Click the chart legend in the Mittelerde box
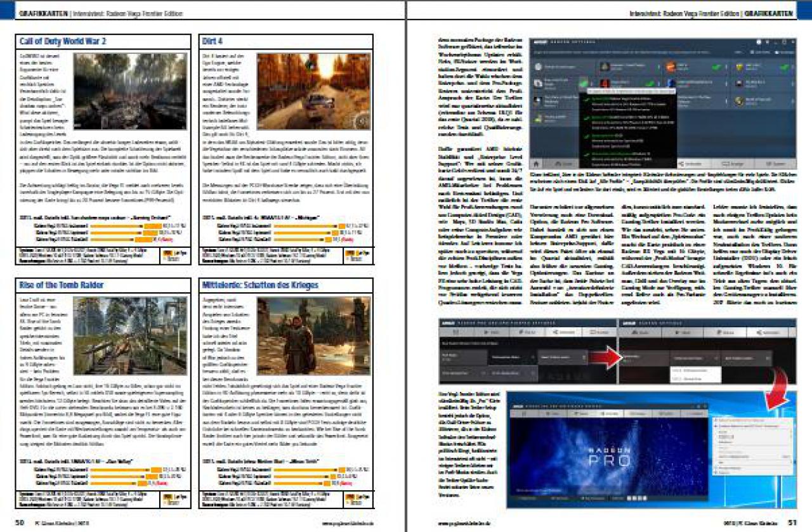The width and height of the screenshot is (812, 532). (x=358, y=499)
